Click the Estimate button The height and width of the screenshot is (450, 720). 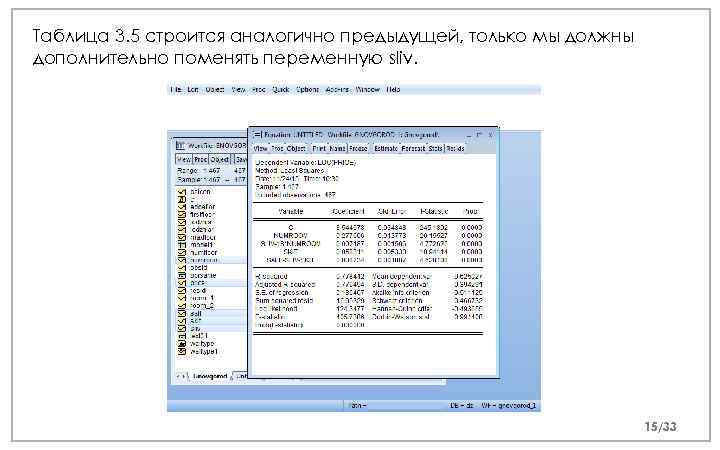pos(386,148)
